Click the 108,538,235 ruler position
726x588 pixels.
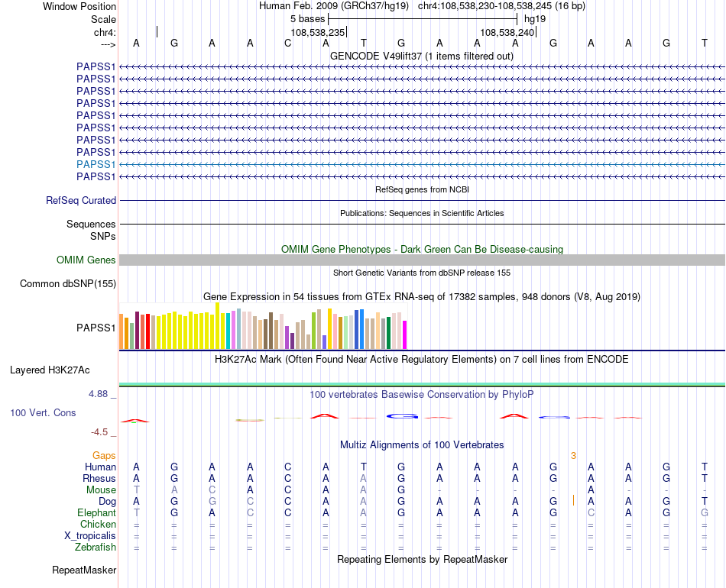pos(318,32)
